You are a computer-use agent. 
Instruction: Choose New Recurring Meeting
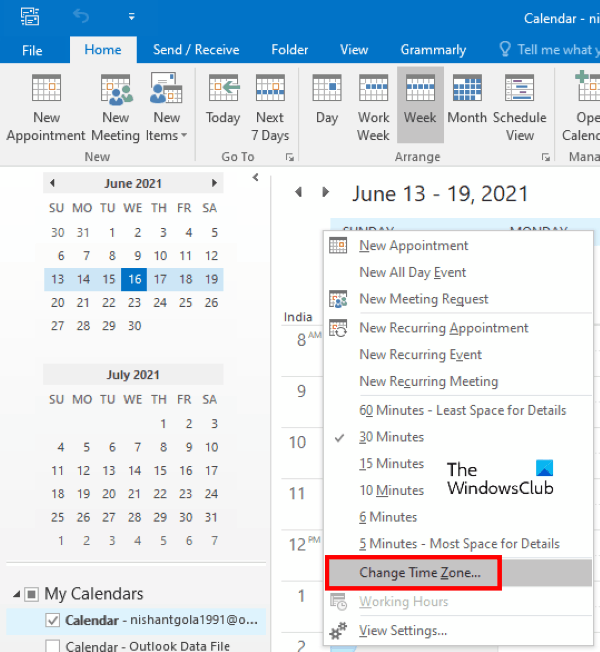(458, 381)
